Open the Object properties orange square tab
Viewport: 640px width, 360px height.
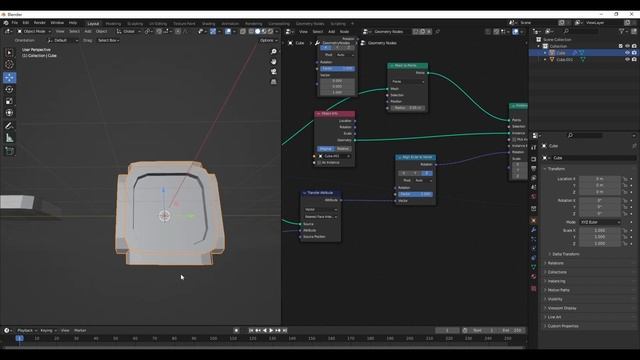pos(533,220)
